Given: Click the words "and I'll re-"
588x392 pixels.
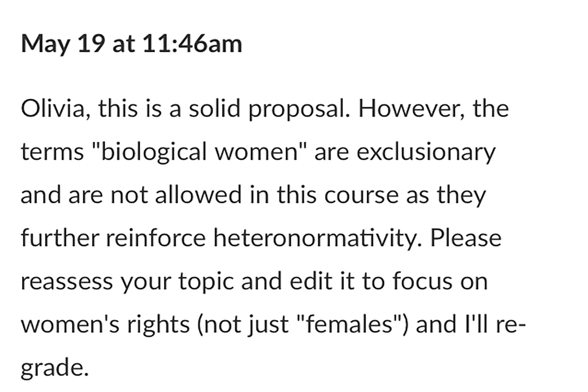Looking at the screenshot, I should 470,324.
